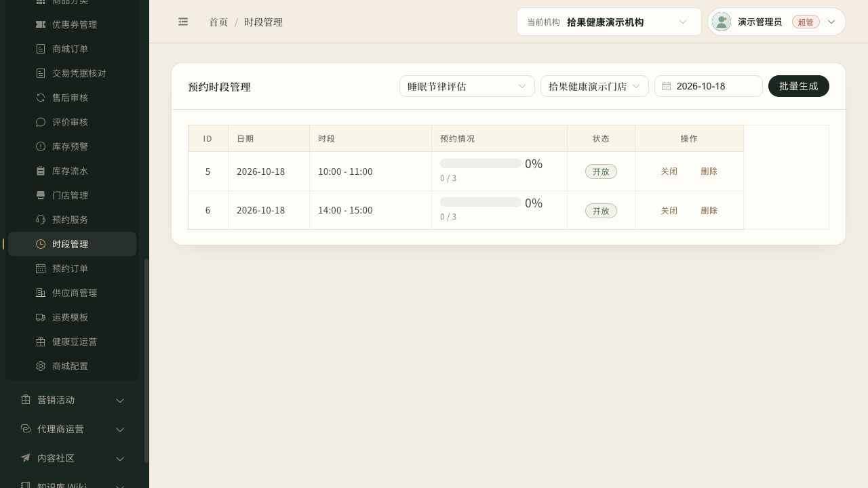Click the progress bar for slot ID 5
This screenshot has height=488, width=868.
point(481,163)
